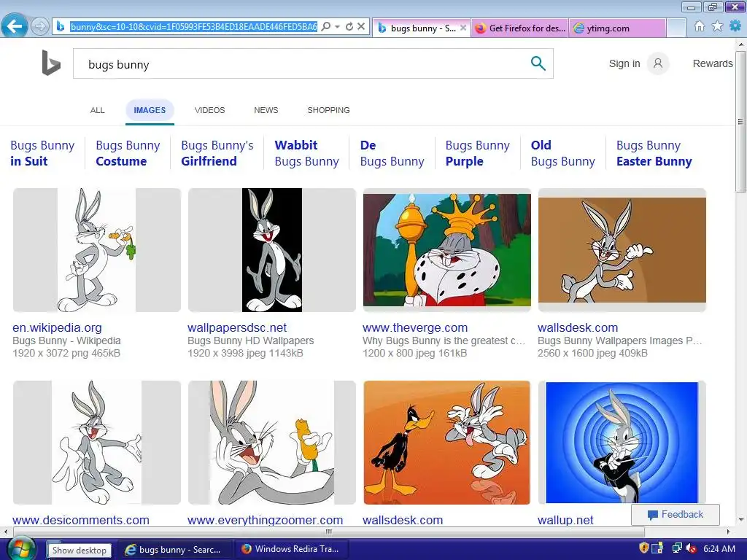Viewport: 747px width, 560px height.
Task: Switch to the ytimg.com tab
Action: (x=617, y=28)
